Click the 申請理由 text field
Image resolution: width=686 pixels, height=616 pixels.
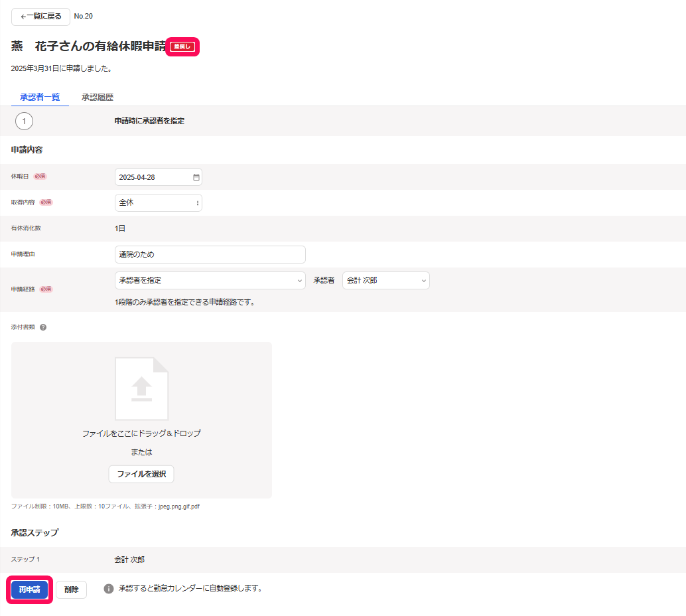click(x=210, y=254)
